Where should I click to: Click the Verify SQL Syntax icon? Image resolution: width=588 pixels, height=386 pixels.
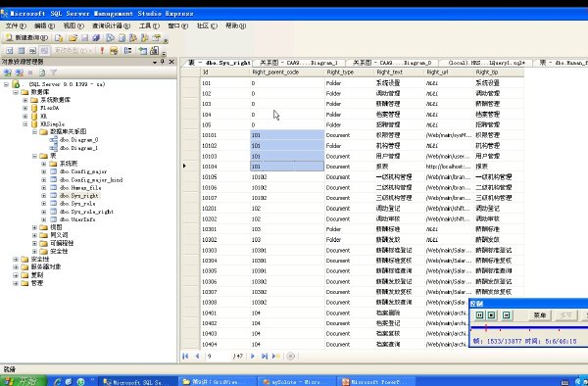click(x=114, y=51)
